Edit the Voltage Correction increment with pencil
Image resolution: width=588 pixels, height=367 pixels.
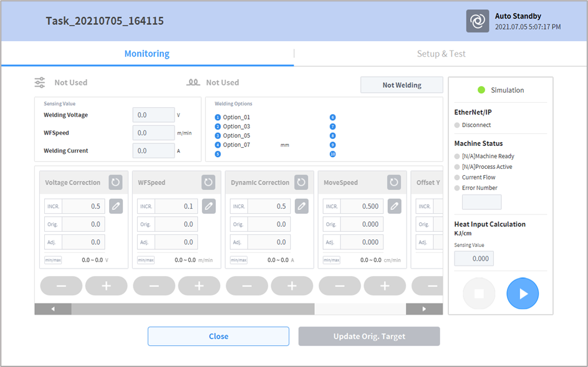click(116, 206)
